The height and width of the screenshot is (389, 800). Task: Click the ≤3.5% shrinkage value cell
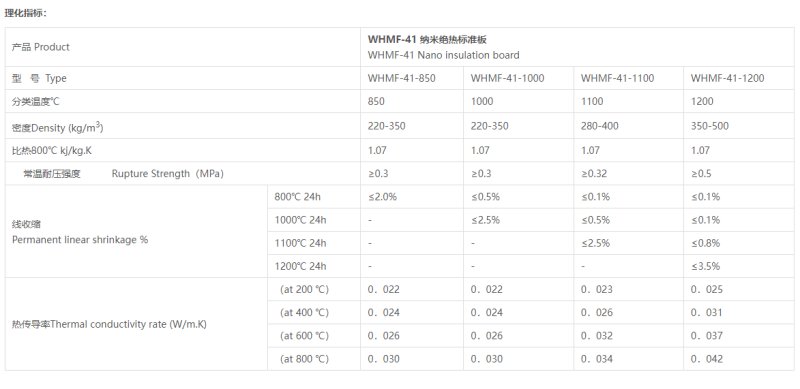[x=739, y=266]
